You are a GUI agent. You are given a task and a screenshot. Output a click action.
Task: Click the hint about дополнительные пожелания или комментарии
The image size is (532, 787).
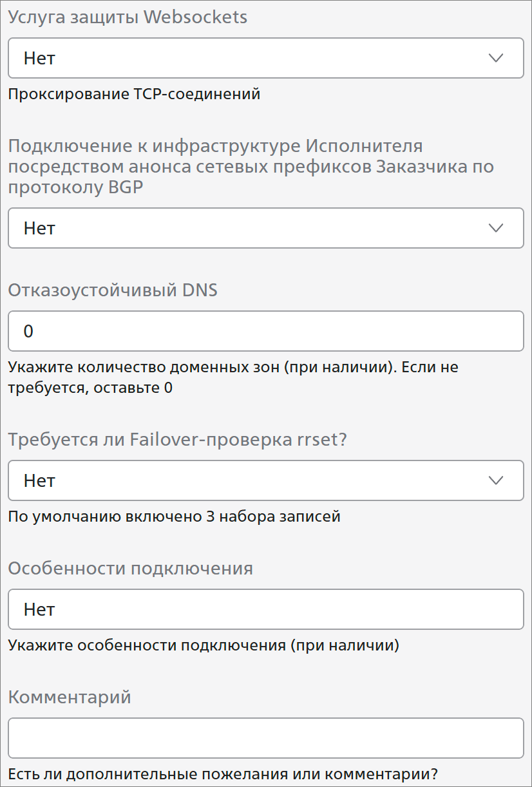tap(223, 773)
